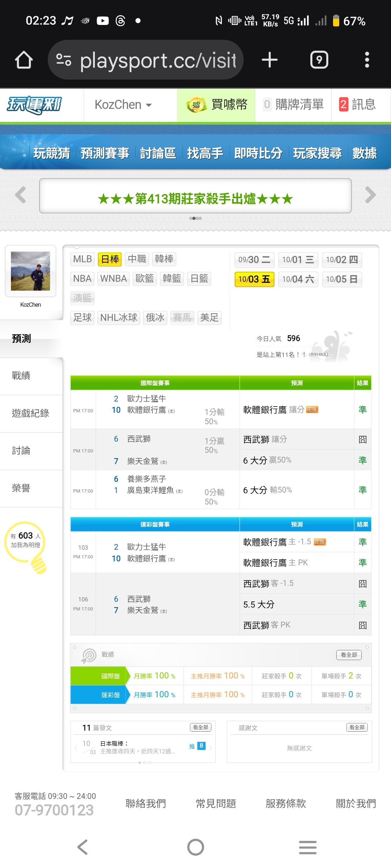Go to 玩競猜 in main nav
This screenshot has width=391, height=868.
point(52,153)
